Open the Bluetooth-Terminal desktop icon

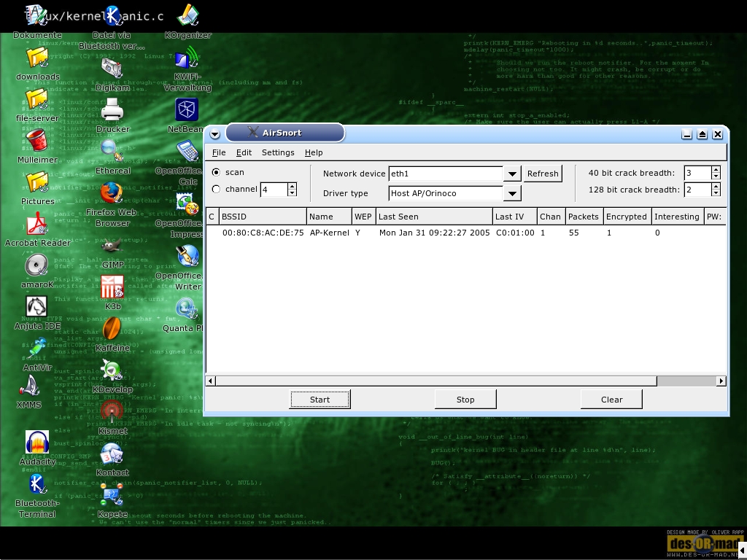coord(37,484)
